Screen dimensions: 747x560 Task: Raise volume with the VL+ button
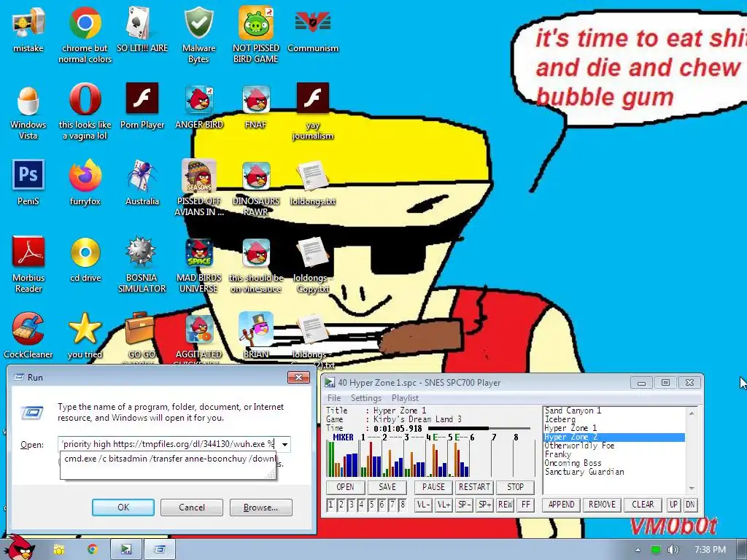tap(444, 505)
